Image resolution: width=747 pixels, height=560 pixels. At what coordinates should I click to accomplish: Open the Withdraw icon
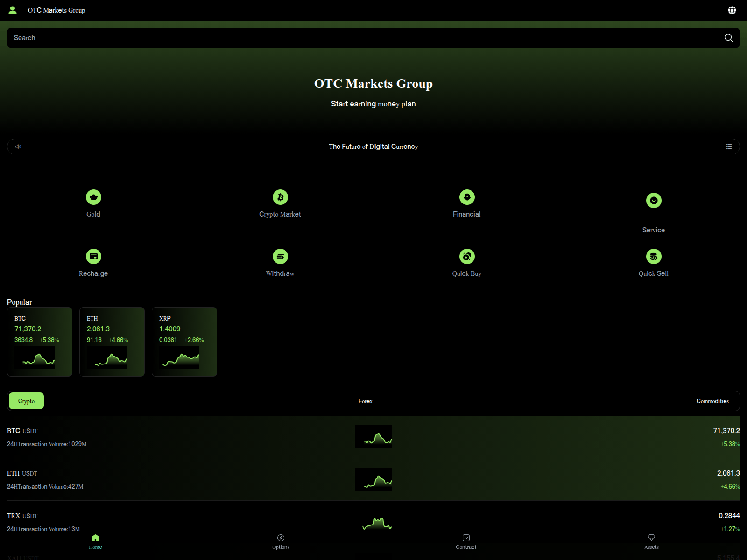click(x=280, y=256)
